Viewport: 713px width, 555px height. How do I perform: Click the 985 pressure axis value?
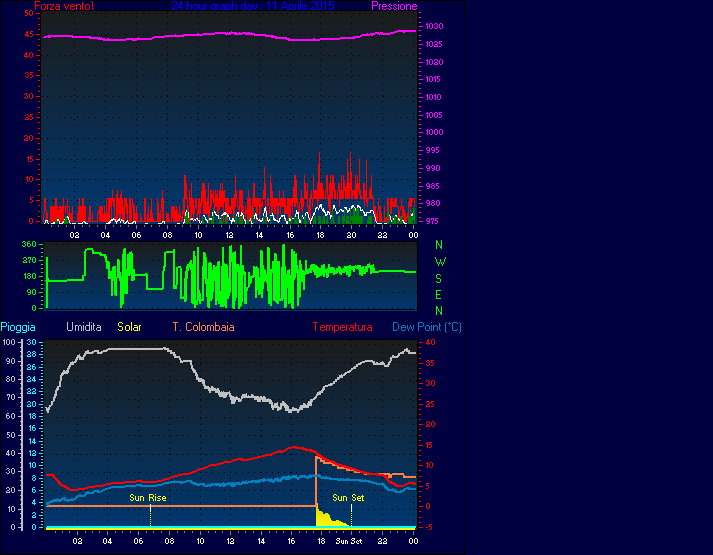432,185
